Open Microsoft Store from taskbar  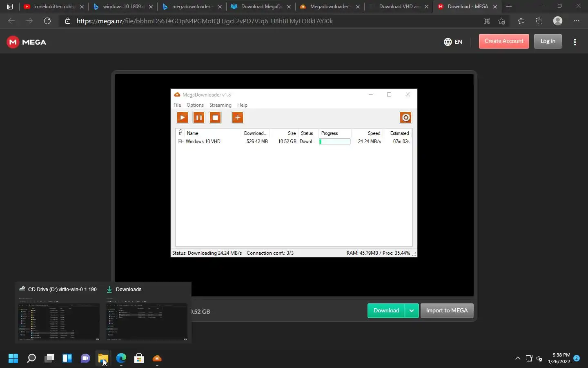point(139,359)
